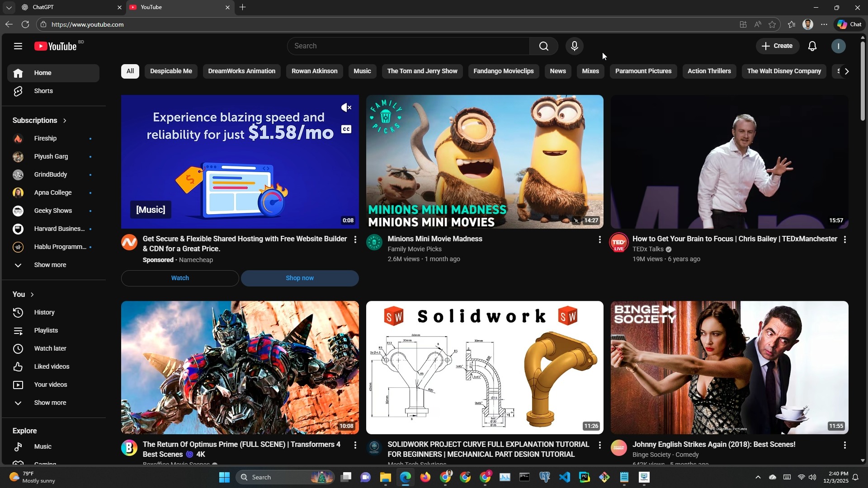Unmute the Namecheap ad video

pyautogui.click(x=346, y=108)
